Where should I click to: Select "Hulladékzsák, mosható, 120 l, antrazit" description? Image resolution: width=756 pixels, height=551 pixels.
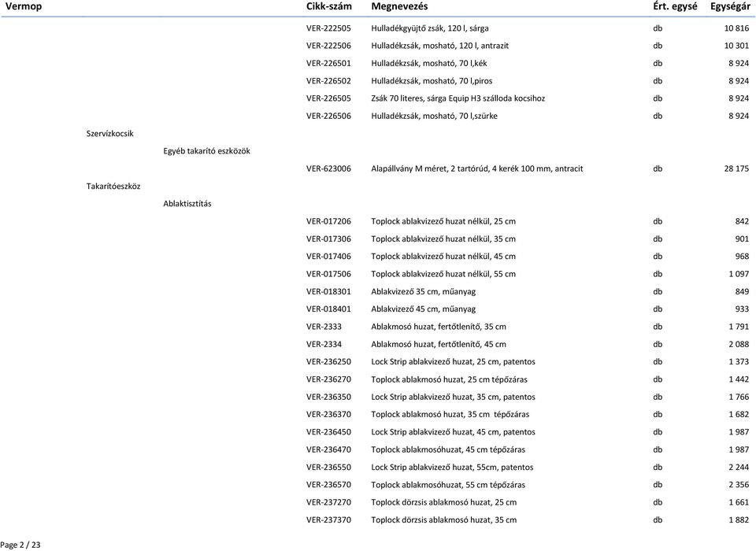(x=439, y=46)
